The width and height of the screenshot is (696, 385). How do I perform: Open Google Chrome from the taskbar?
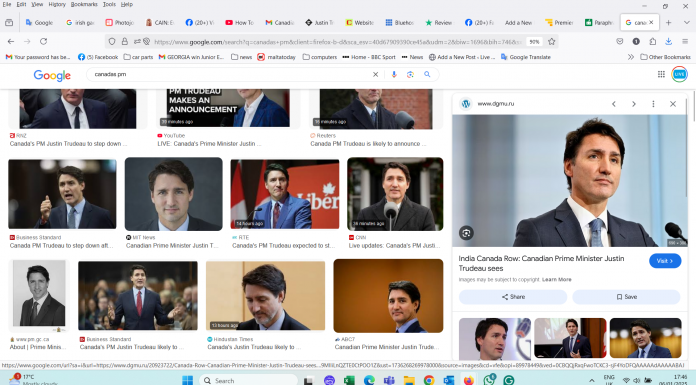[429, 380]
